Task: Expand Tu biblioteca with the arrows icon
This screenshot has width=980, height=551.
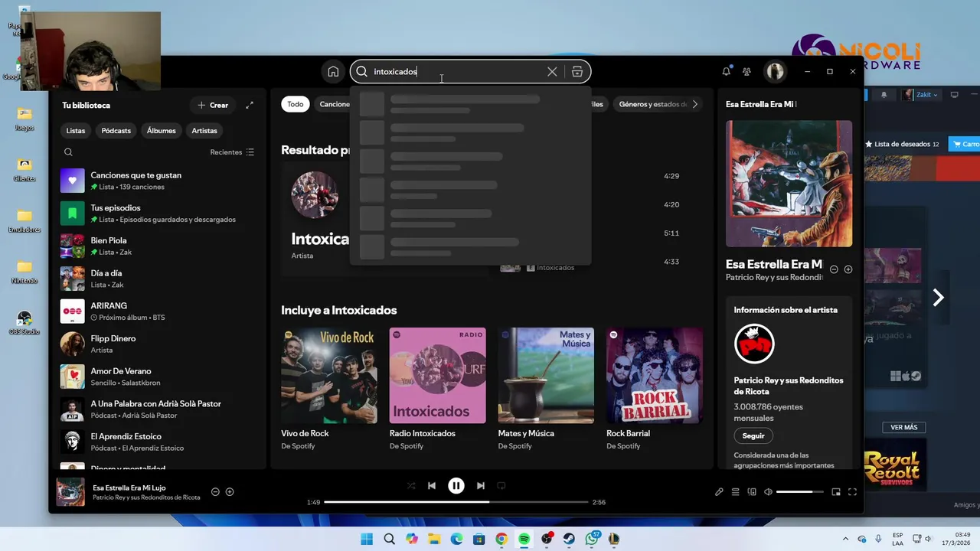Action: coord(250,105)
